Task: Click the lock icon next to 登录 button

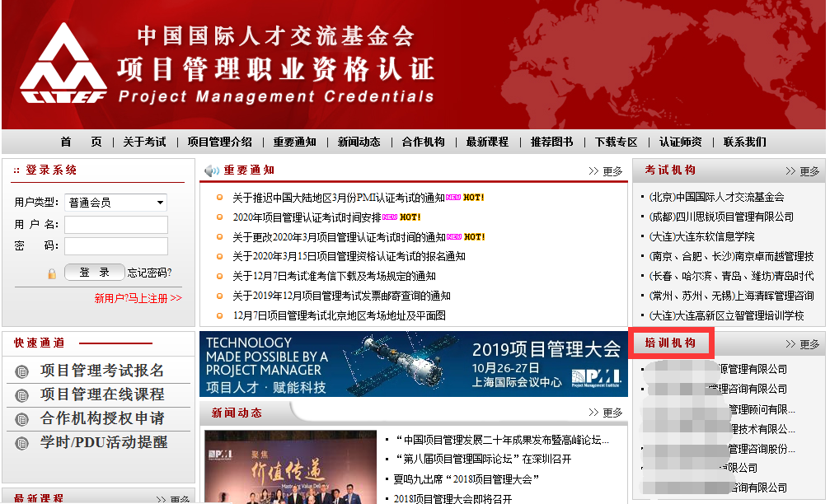Action: click(52, 273)
